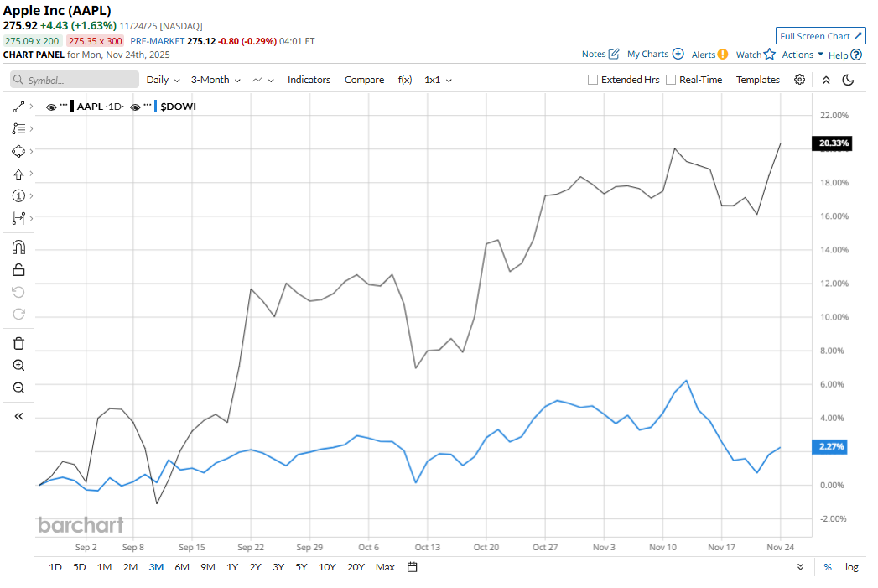878x588 pixels.
Task: Toggle the magnet snap mode
Action: click(x=18, y=247)
